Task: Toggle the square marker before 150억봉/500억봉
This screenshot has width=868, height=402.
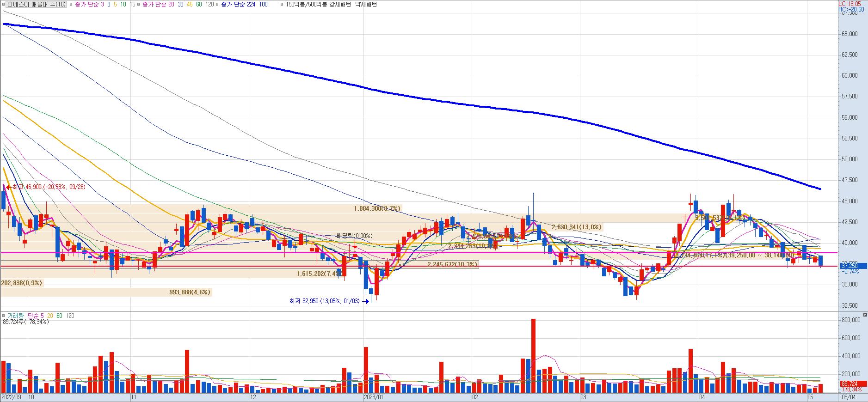Action: point(282,4)
